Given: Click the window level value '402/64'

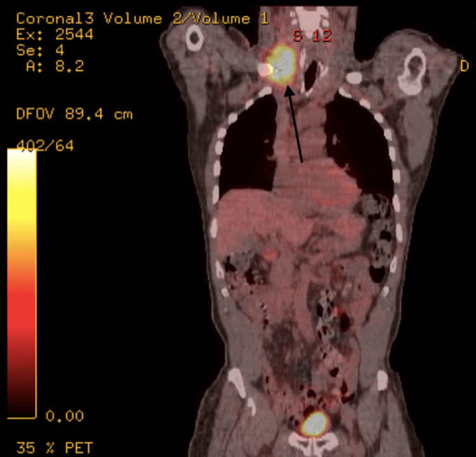Looking at the screenshot, I should point(45,146).
